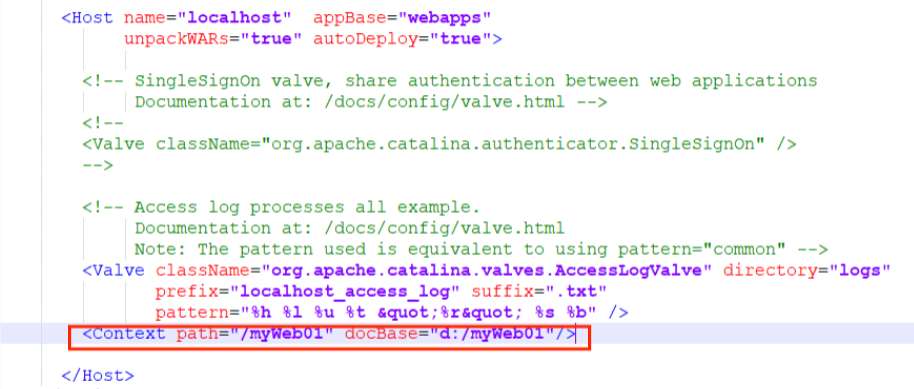This screenshot has width=914, height=389.
Task: Click the Note about pattern="common" line
Action: tap(481, 249)
